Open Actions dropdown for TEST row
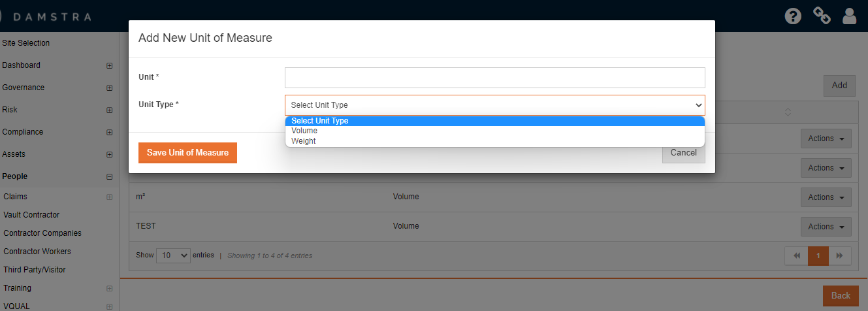 tap(826, 227)
